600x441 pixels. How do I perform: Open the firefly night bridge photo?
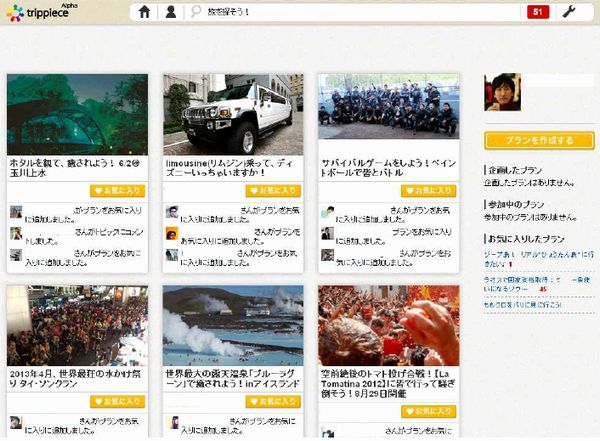pyautogui.click(x=77, y=114)
